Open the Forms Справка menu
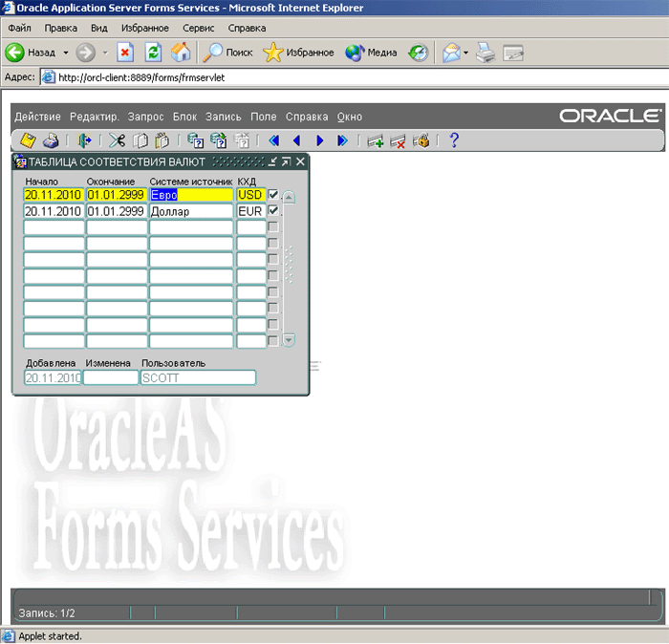Screen dimensions: 669x644 coord(307,117)
